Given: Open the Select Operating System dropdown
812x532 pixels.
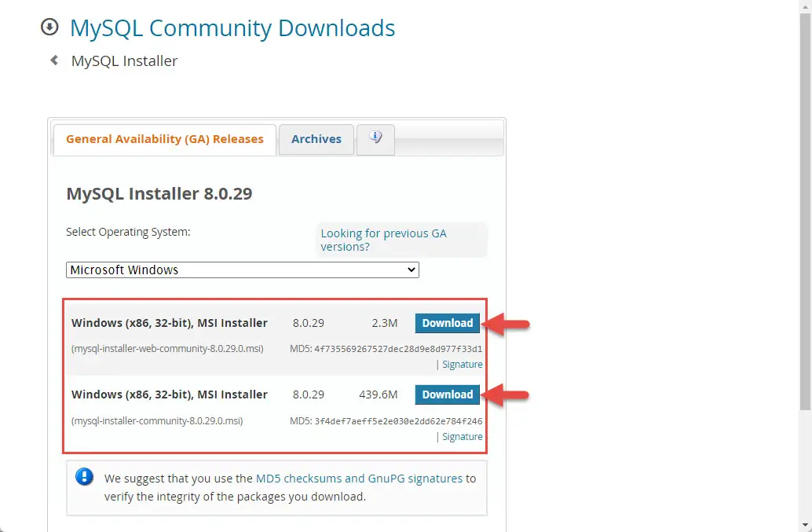Looking at the screenshot, I should [x=243, y=270].
